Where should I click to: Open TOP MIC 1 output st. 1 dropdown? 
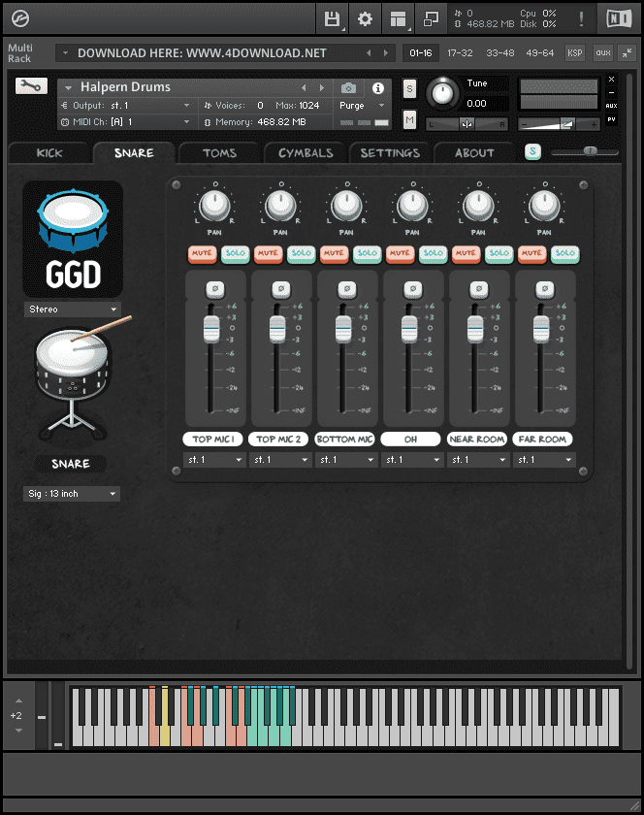click(x=214, y=460)
